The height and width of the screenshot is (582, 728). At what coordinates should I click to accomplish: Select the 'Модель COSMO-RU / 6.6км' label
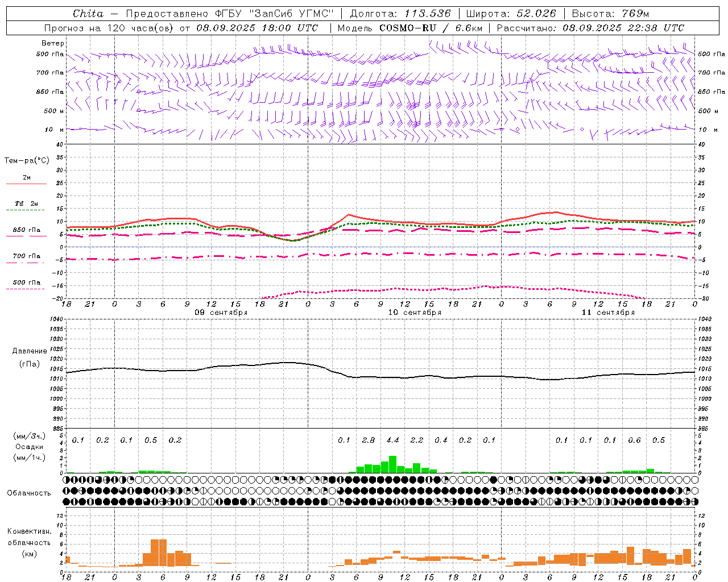[410, 28]
